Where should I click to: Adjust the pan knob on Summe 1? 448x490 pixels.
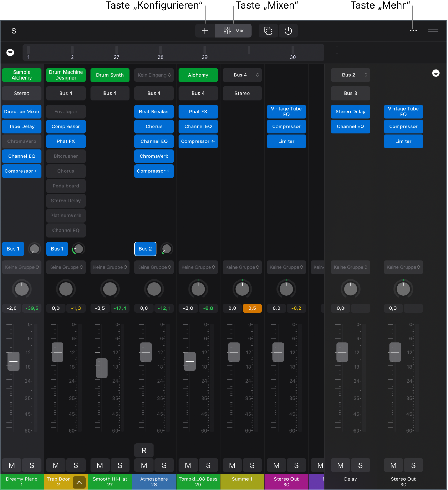coord(242,289)
